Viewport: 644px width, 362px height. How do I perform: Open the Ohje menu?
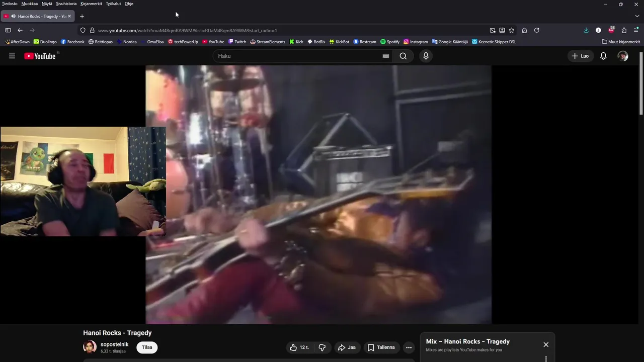[x=129, y=4]
